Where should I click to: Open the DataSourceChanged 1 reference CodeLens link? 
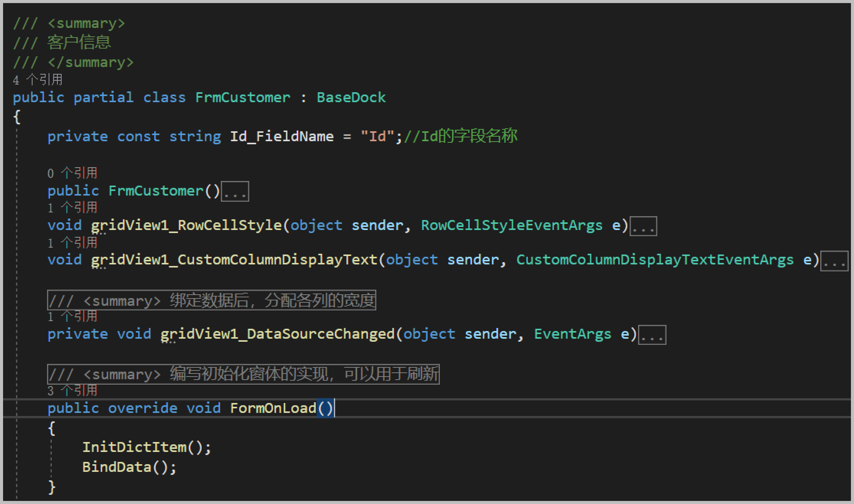pos(72,317)
